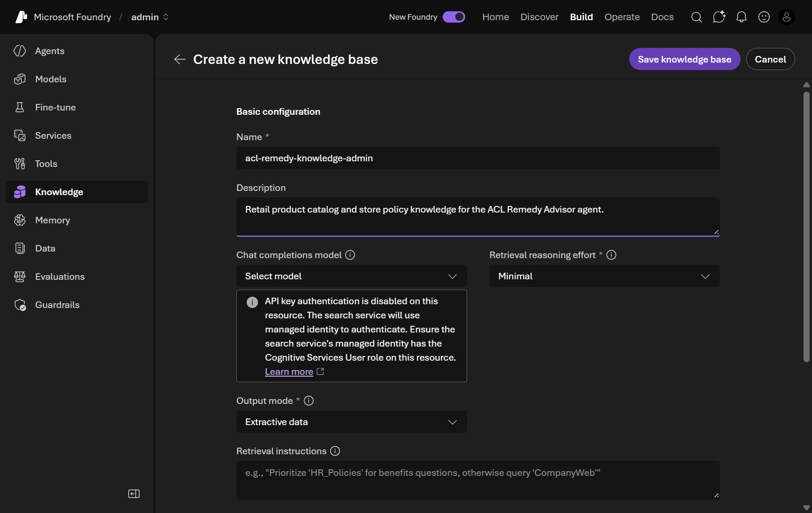
Task: Click Save knowledge base button
Action: pos(685,59)
